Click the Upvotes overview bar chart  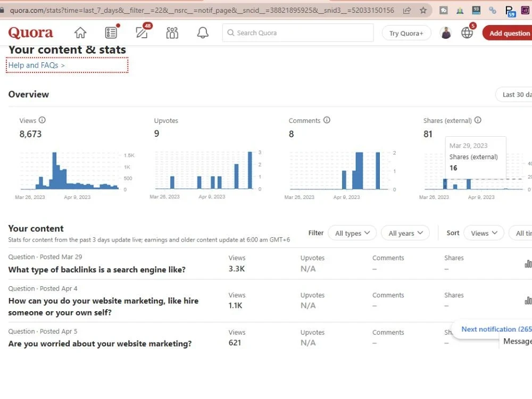tap(204, 170)
